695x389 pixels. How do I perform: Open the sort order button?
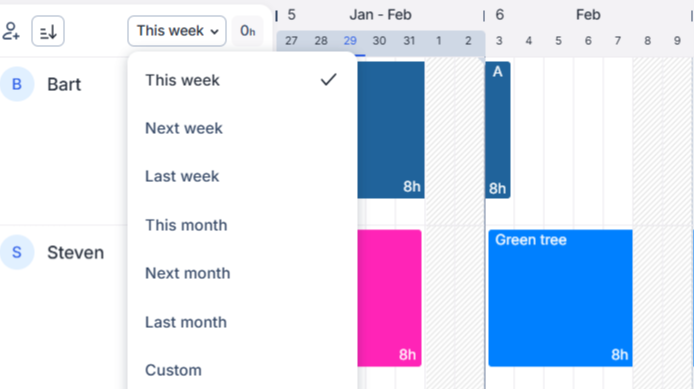[48, 31]
